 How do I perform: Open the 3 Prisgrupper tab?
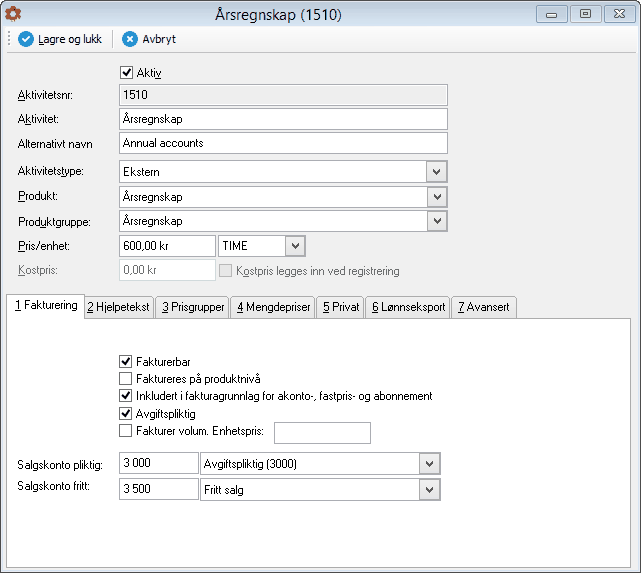click(x=193, y=307)
